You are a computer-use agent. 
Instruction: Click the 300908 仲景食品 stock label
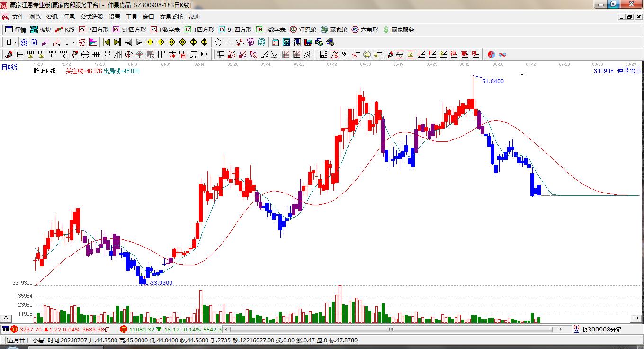[x=617, y=71]
